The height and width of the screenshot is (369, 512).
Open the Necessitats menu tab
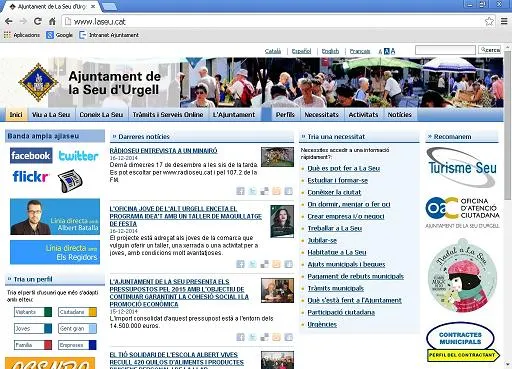322,115
